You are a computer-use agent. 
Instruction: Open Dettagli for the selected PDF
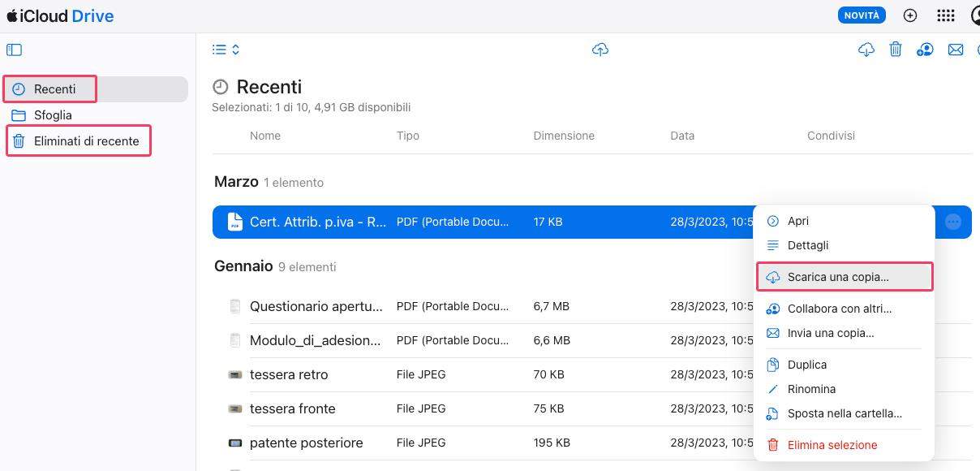point(807,245)
